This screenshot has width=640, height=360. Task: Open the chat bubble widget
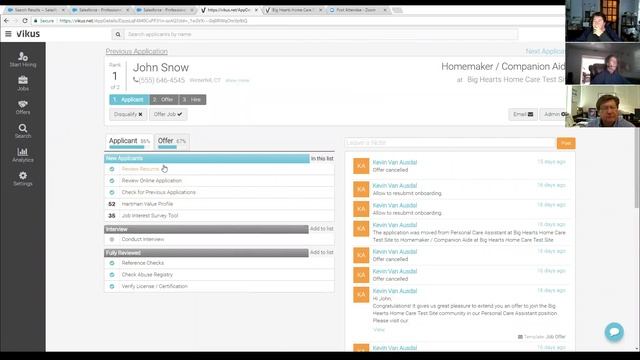click(x=614, y=332)
